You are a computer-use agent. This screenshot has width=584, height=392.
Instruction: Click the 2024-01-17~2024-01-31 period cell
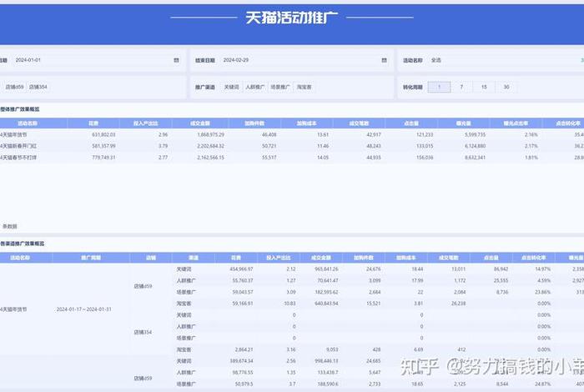pos(83,309)
